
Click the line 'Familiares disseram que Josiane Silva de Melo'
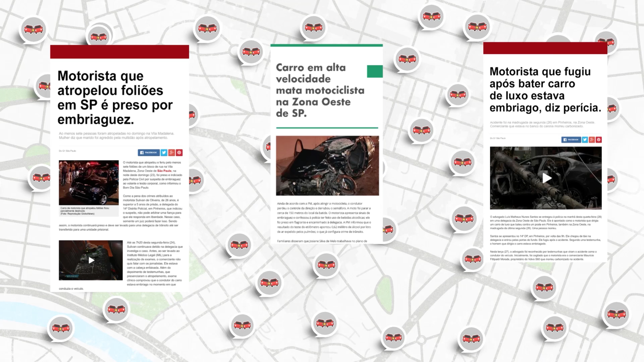pyautogui.click(x=322, y=241)
